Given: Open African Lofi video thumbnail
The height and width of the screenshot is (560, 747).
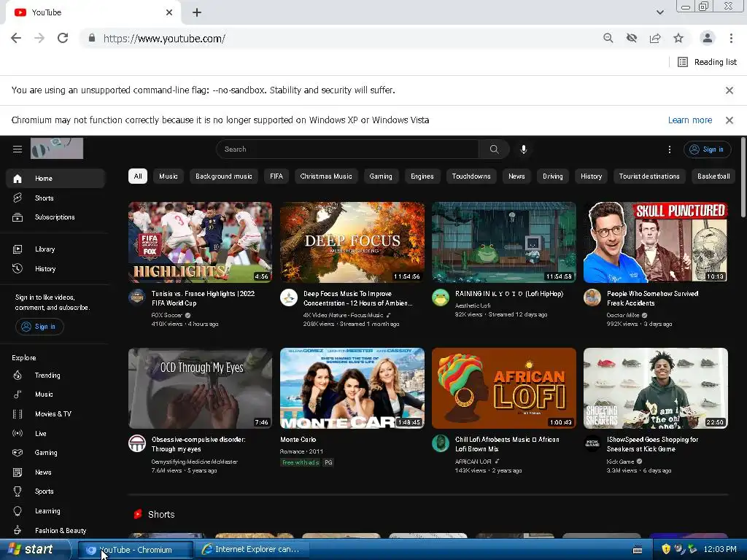Looking at the screenshot, I should coord(503,388).
